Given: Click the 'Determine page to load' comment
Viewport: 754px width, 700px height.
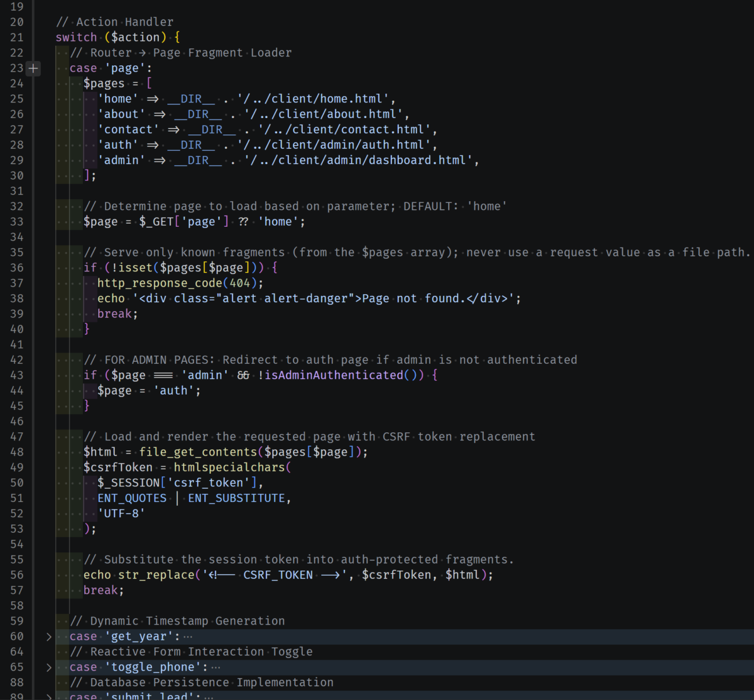Looking at the screenshot, I should (295, 206).
